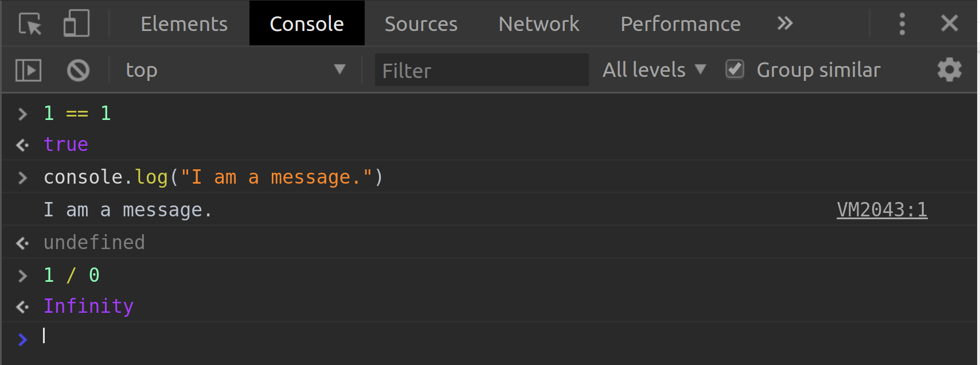The height and width of the screenshot is (365, 980).
Task: Switch to the Elements tab
Action: pyautogui.click(x=184, y=24)
